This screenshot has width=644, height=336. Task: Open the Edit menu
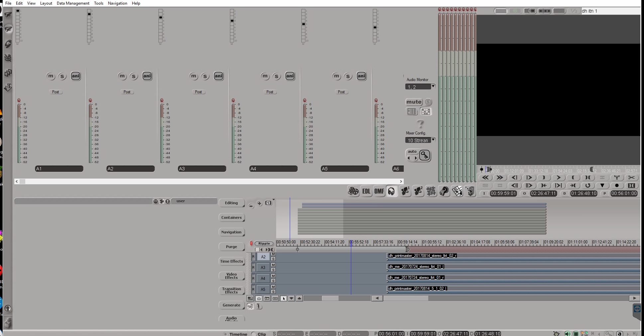coord(19,3)
